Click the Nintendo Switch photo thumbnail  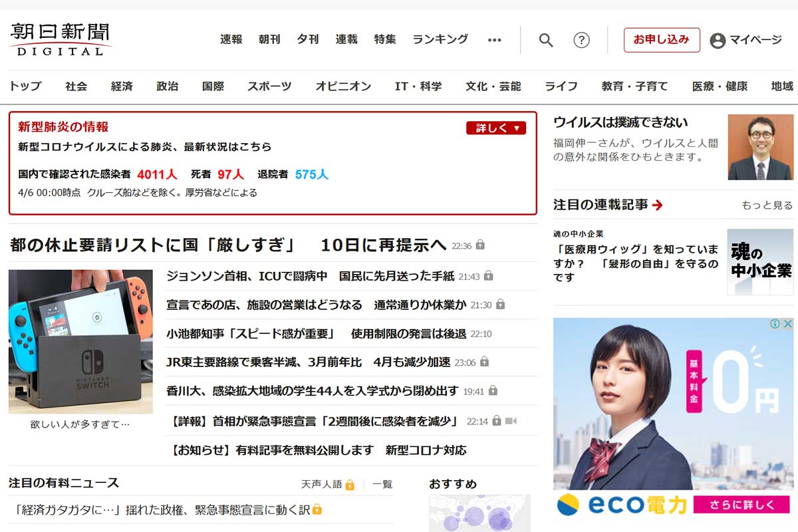[x=80, y=342]
